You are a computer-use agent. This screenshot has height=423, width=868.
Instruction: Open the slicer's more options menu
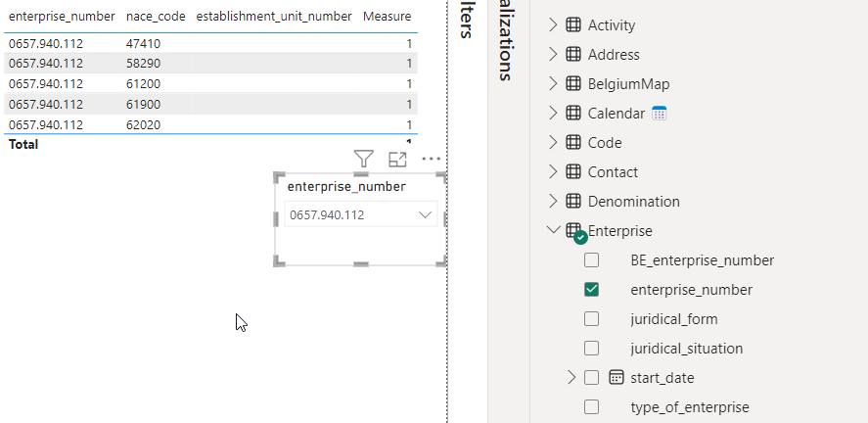(431, 159)
